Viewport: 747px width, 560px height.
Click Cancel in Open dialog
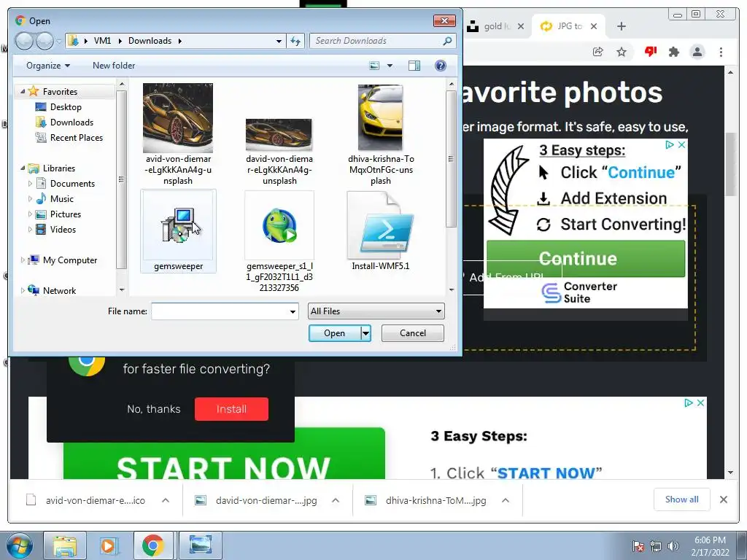pyautogui.click(x=413, y=333)
